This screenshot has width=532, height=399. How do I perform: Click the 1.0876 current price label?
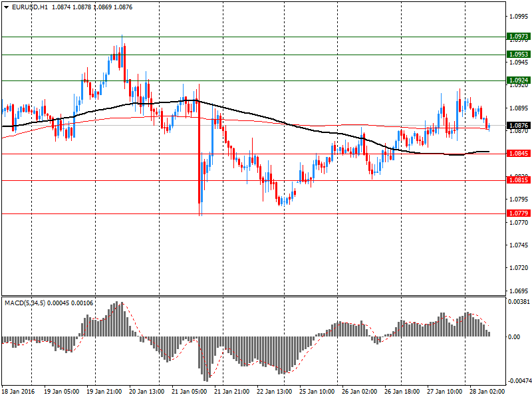519,126
